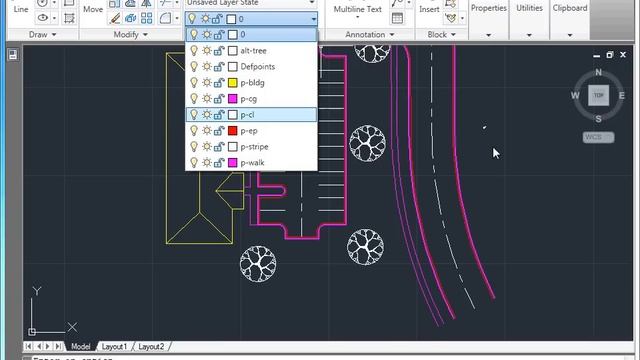This screenshot has width=640, height=360.
Task: Expand the Clipboard panel arrow
Action: (x=570, y=35)
